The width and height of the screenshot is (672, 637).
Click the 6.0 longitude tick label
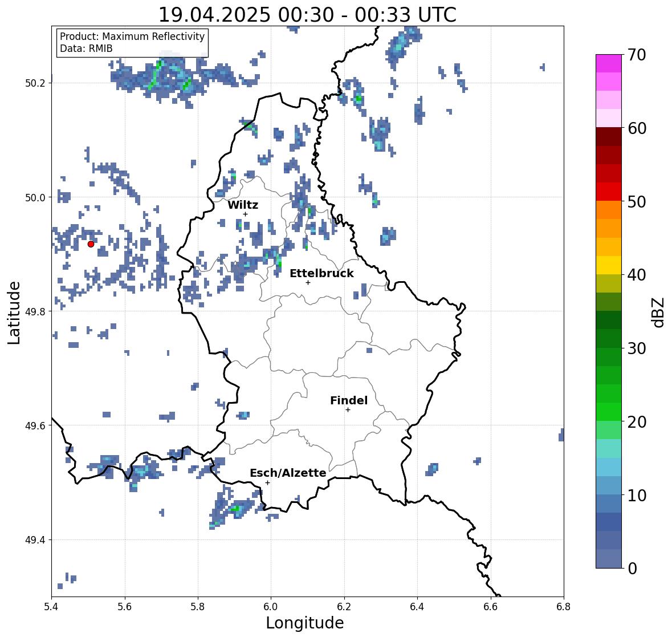[271, 606]
